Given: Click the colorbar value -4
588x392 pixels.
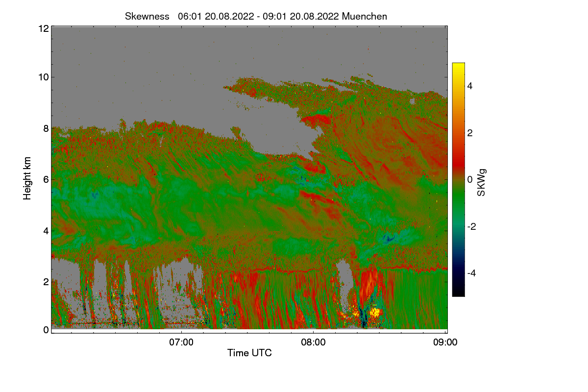Looking at the screenshot, I should [x=472, y=273].
